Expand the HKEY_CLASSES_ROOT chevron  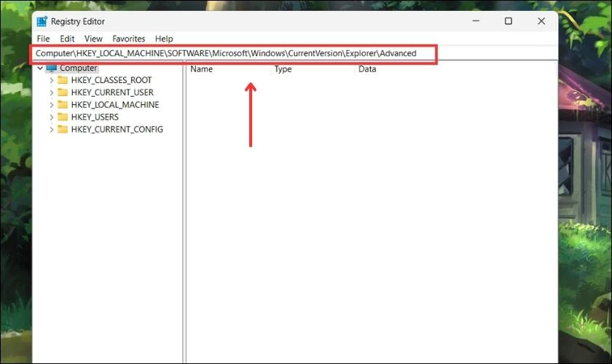(x=51, y=80)
